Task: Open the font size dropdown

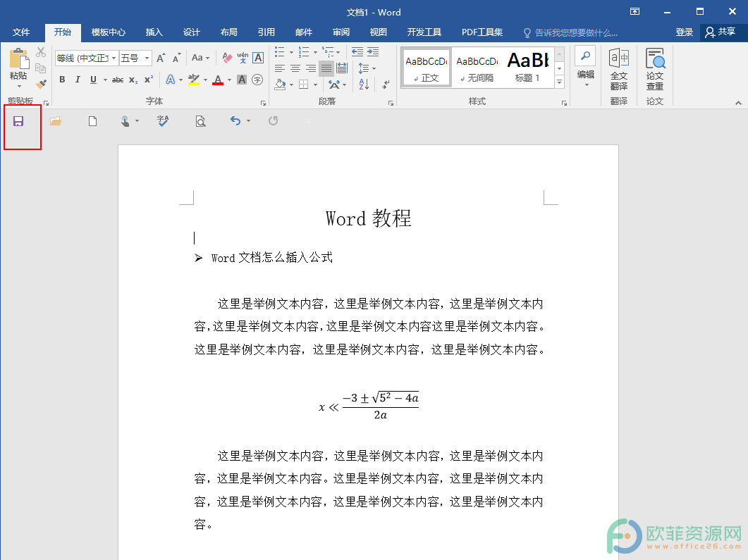Action: pos(147,58)
